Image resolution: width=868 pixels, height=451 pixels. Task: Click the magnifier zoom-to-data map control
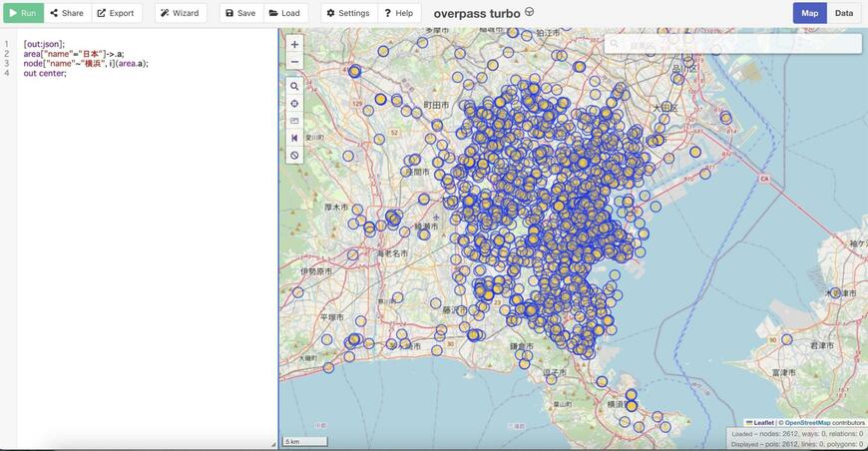(294, 87)
